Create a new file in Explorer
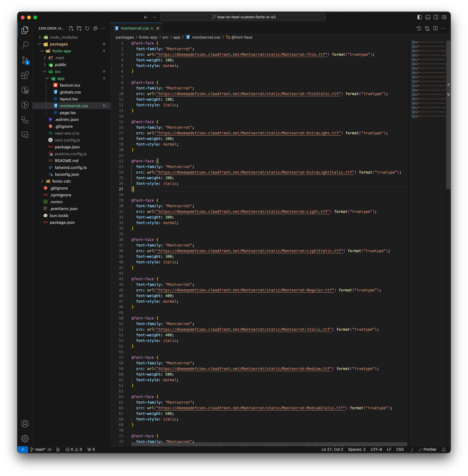 71,28
